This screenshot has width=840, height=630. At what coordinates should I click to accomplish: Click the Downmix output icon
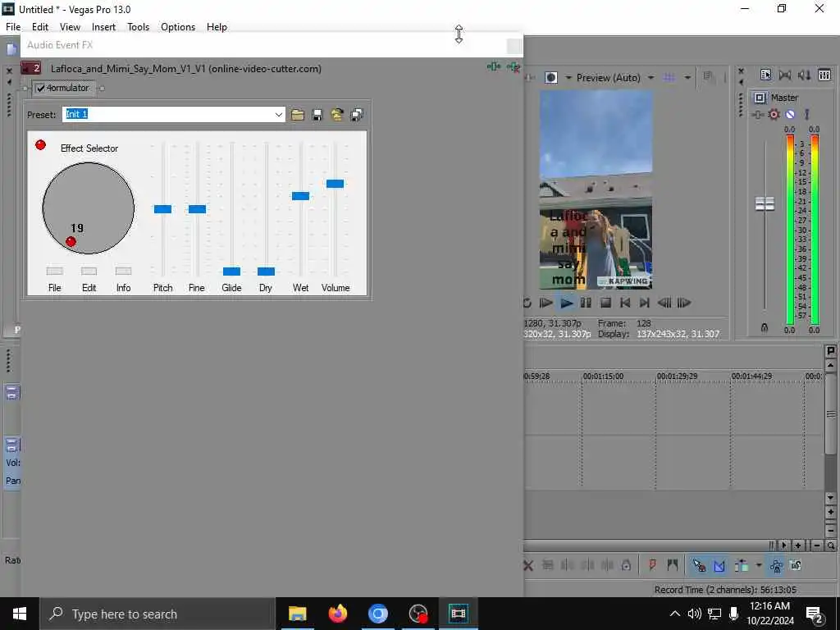point(785,75)
